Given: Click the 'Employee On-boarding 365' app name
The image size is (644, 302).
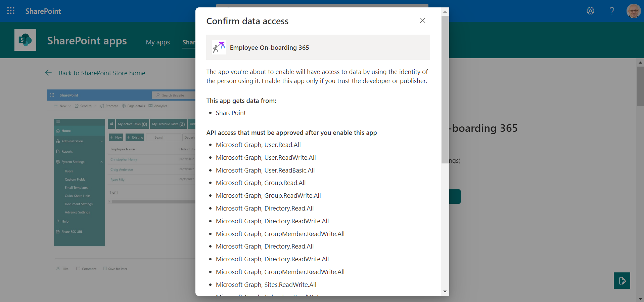Looking at the screenshot, I should (269, 48).
